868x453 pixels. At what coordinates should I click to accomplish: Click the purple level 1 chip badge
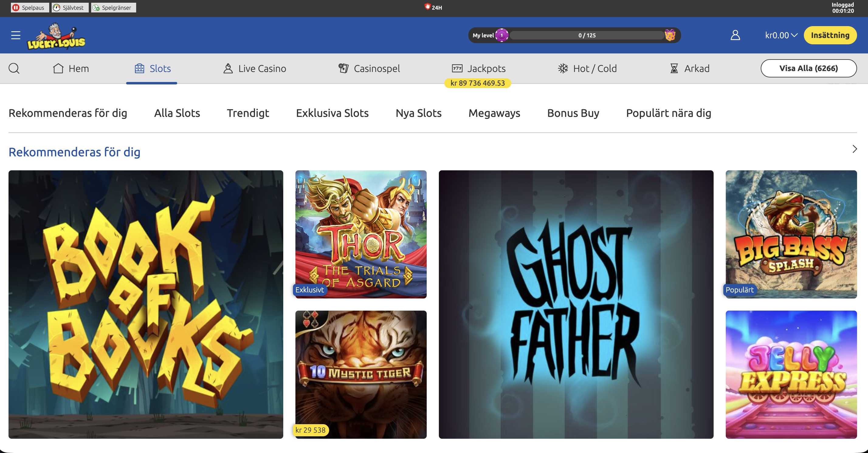point(501,35)
